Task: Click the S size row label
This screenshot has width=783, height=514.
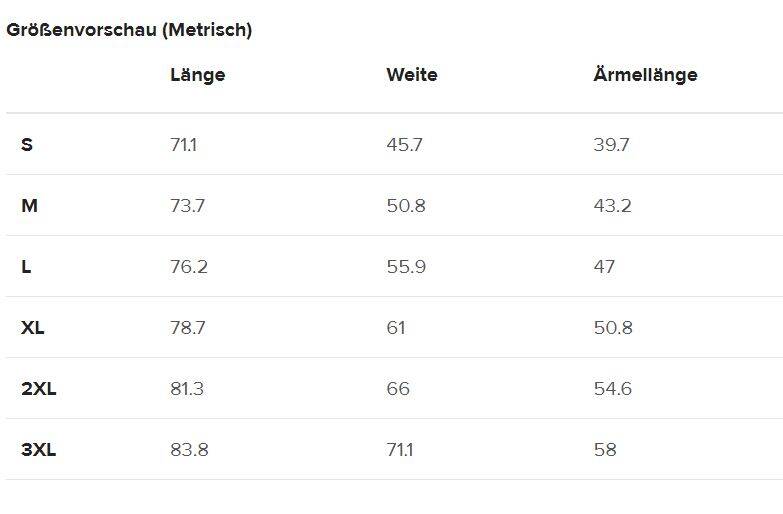Action: (27, 145)
